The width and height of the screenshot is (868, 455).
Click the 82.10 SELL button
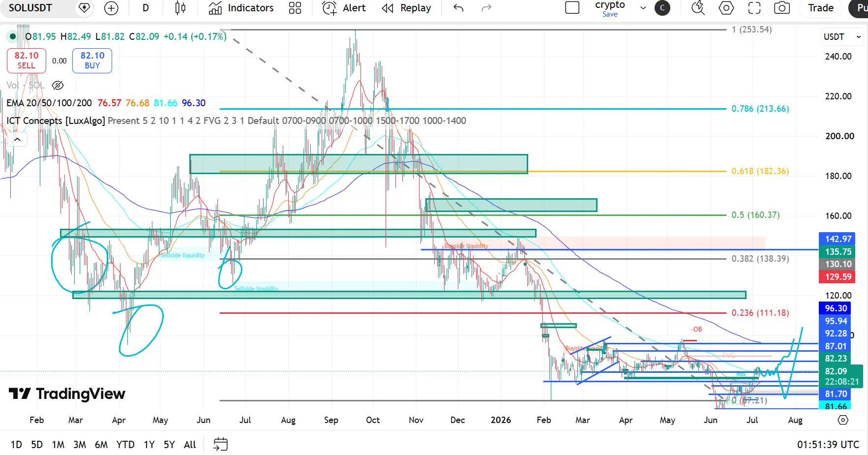[x=27, y=61]
